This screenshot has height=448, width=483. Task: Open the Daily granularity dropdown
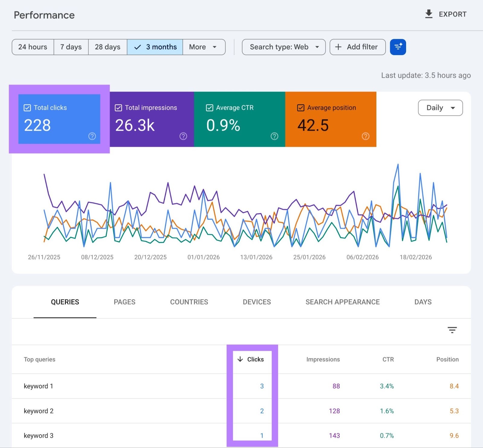[440, 108]
